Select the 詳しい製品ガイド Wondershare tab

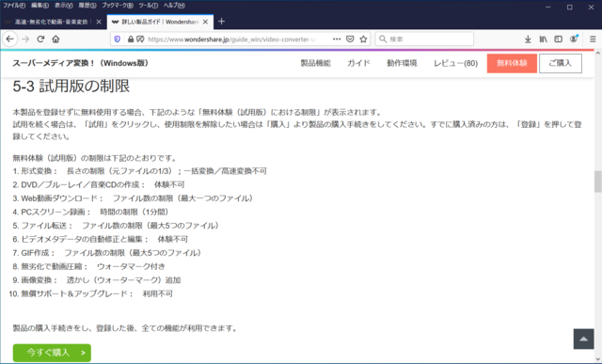(160, 22)
